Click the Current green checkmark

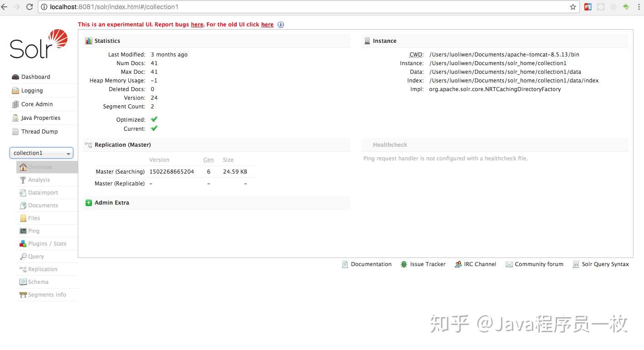click(x=154, y=129)
